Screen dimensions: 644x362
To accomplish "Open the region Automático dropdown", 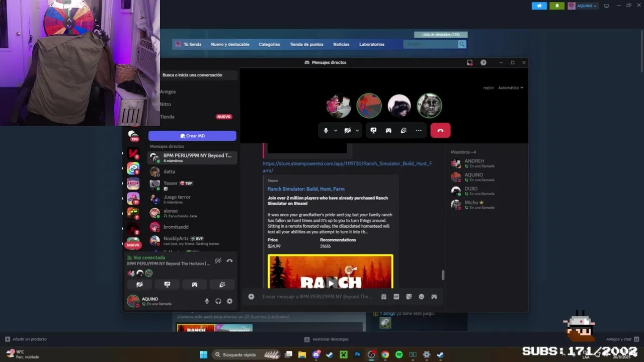I will click(x=510, y=87).
